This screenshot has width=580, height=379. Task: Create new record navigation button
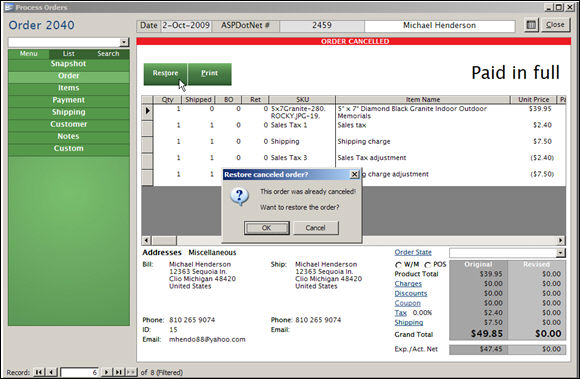coord(131,372)
